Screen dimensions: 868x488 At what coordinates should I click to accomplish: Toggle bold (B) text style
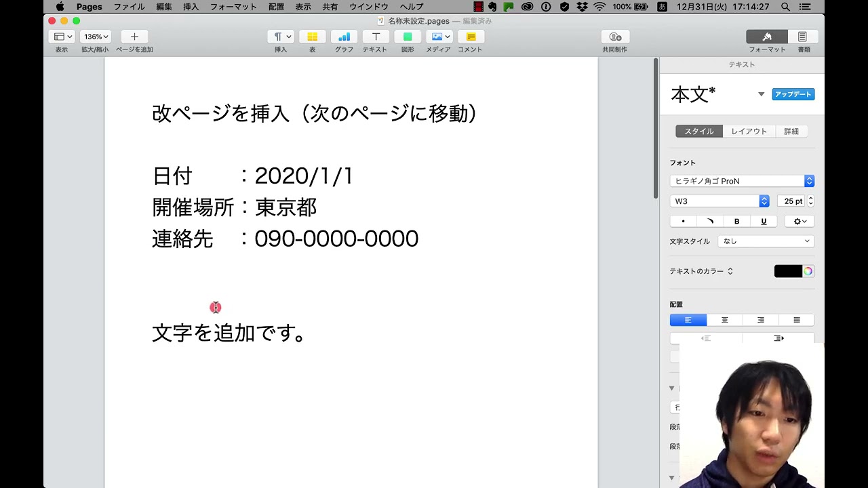click(737, 221)
